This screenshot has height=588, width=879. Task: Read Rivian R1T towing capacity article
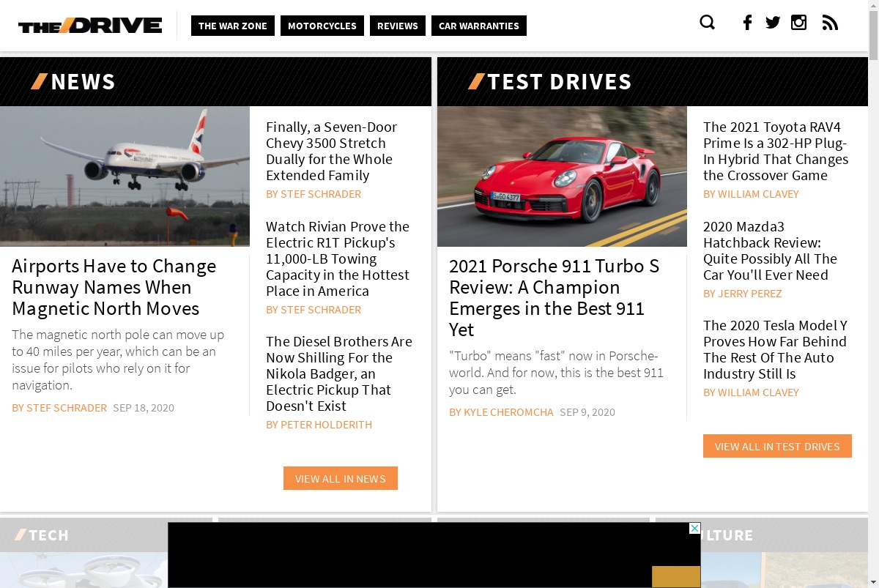pos(338,258)
